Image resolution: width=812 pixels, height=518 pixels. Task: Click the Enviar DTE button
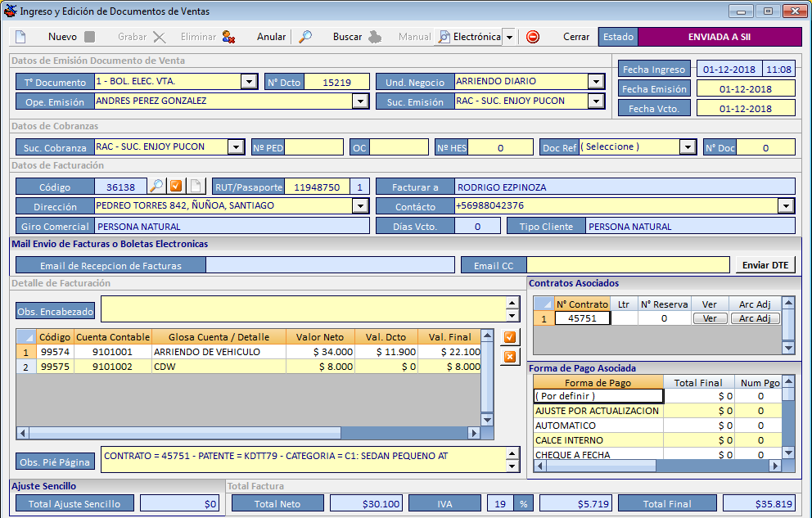[x=764, y=265]
